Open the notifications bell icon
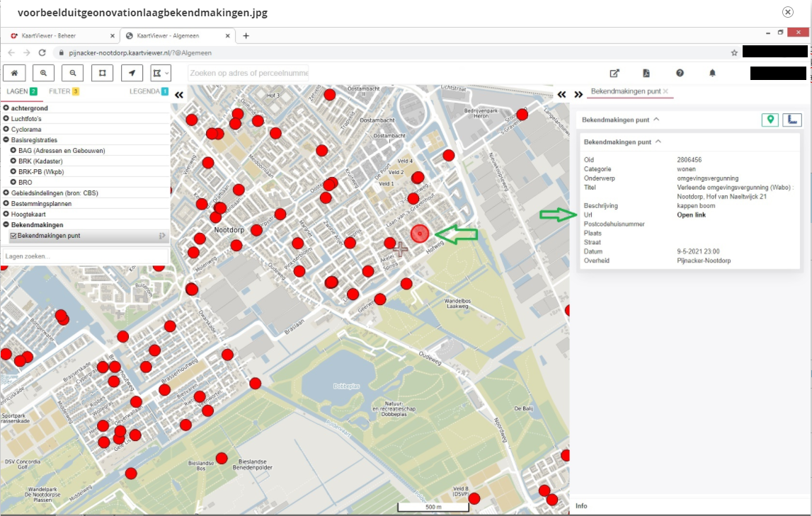The image size is (812, 516). click(713, 73)
